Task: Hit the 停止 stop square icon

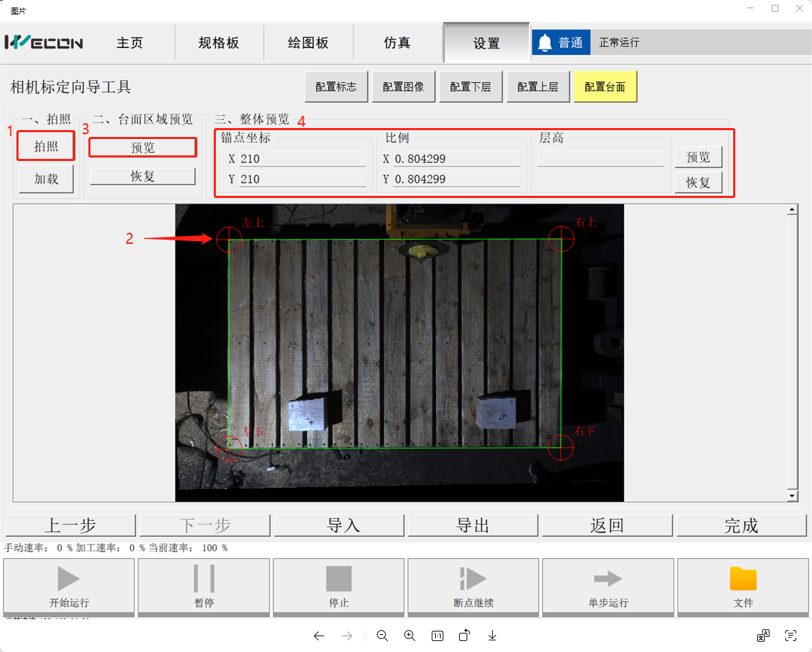Action: 339,579
